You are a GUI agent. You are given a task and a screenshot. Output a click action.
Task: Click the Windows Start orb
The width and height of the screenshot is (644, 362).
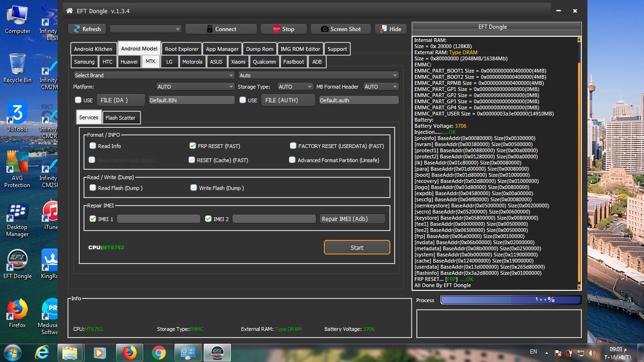[13, 353]
